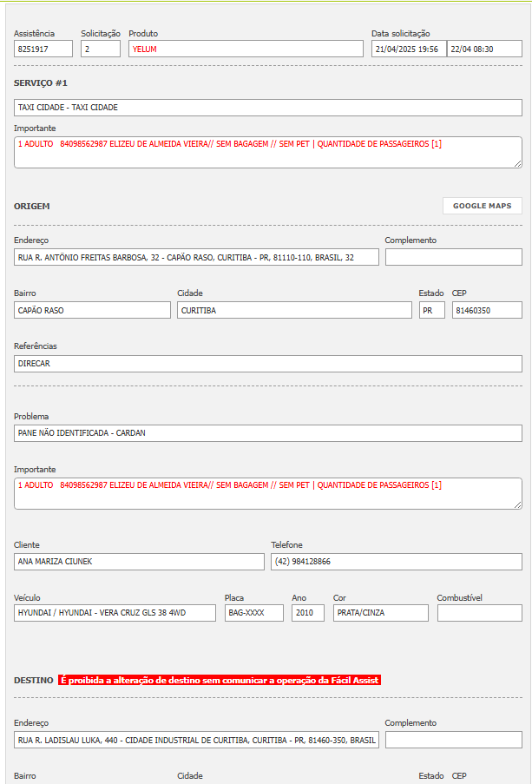Click the Assistência field showing 8251917
Image resolution: width=532 pixels, height=784 pixels.
[43, 49]
